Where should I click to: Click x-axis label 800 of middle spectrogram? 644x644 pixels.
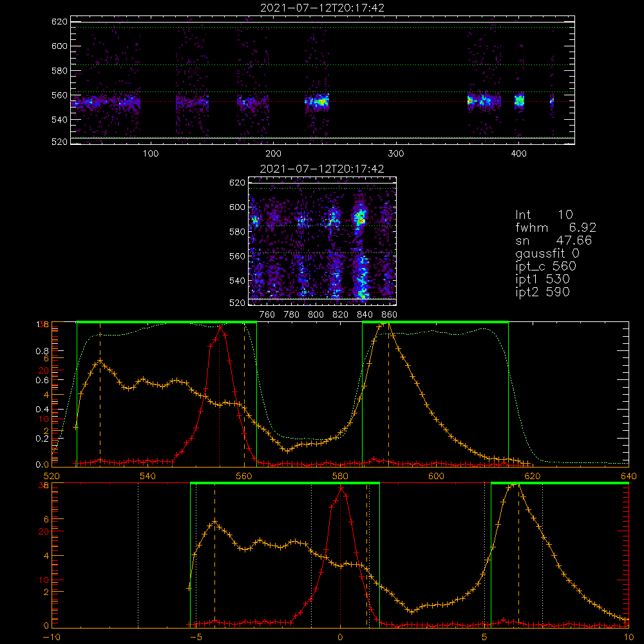pyautogui.click(x=316, y=315)
